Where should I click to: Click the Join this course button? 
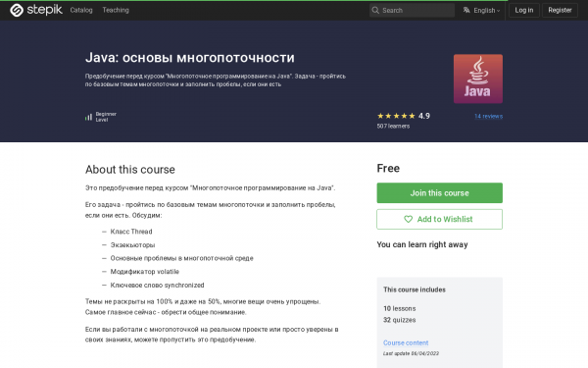tap(439, 193)
